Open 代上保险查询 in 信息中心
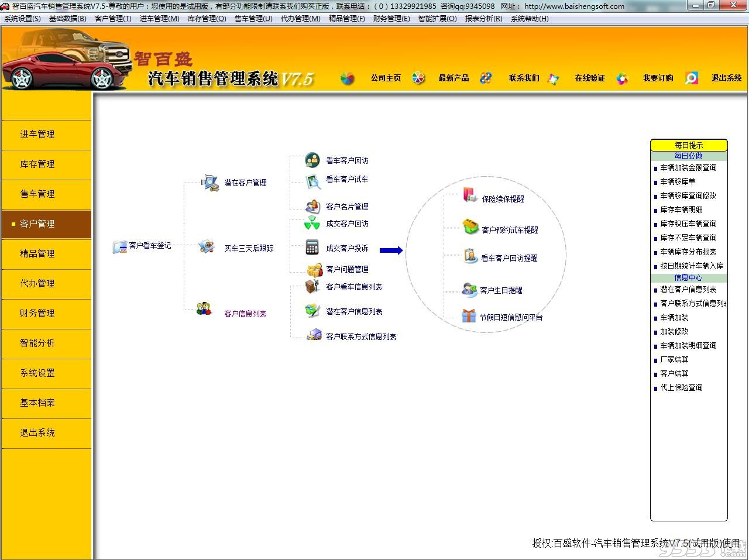This screenshot has height=560, width=749. [681, 387]
